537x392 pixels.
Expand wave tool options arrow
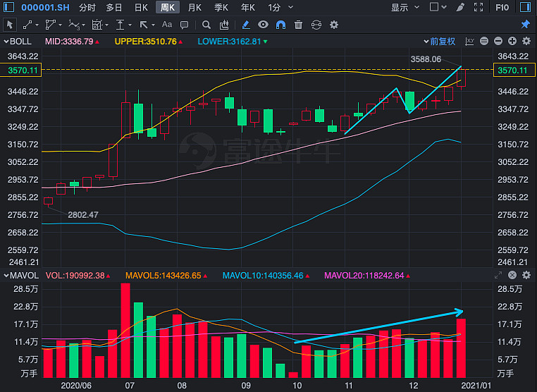click(x=83, y=25)
